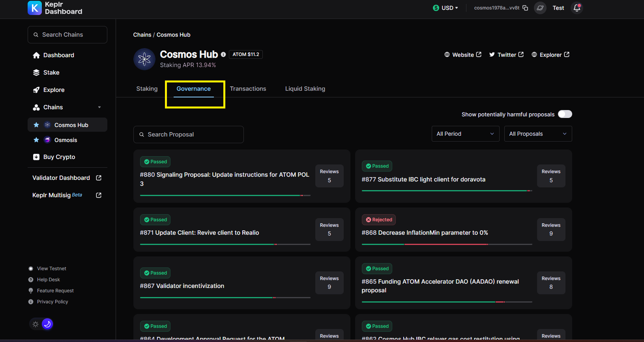Collapse the Chains menu arrow
Viewport: 644px width, 342px height.
click(99, 107)
